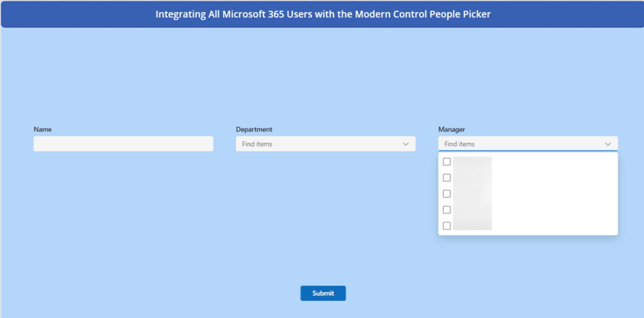Click the Name text input field
This screenshot has width=644, height=318.
tap(123, 144)
